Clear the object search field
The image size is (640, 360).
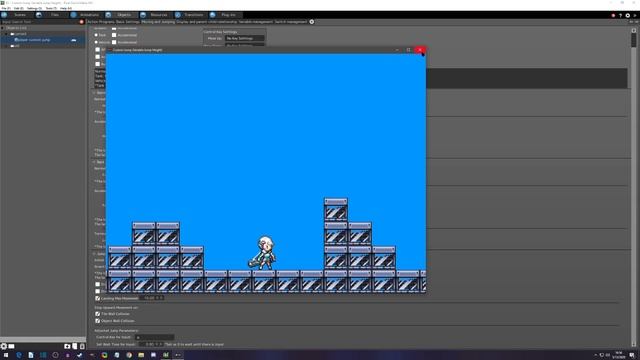(x=82, y=22)
